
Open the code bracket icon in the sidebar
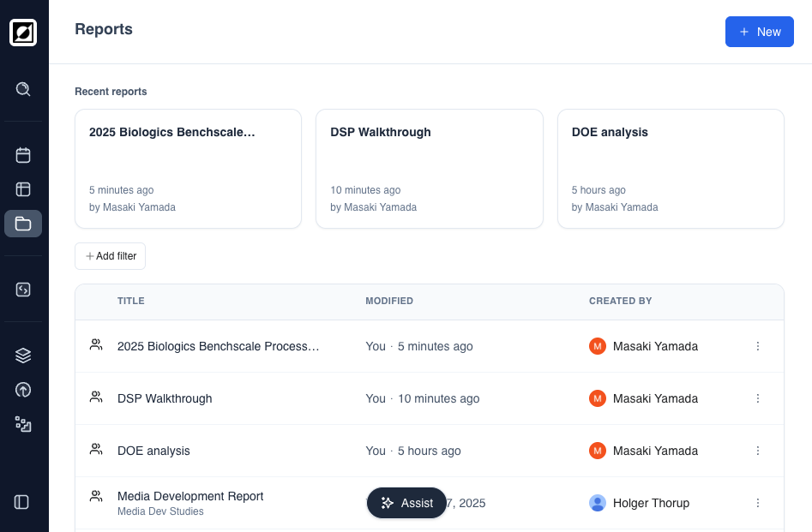coord(23,290)
